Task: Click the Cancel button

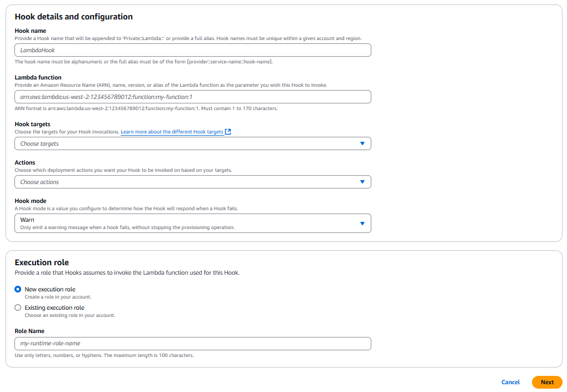Action: (510, 382)
